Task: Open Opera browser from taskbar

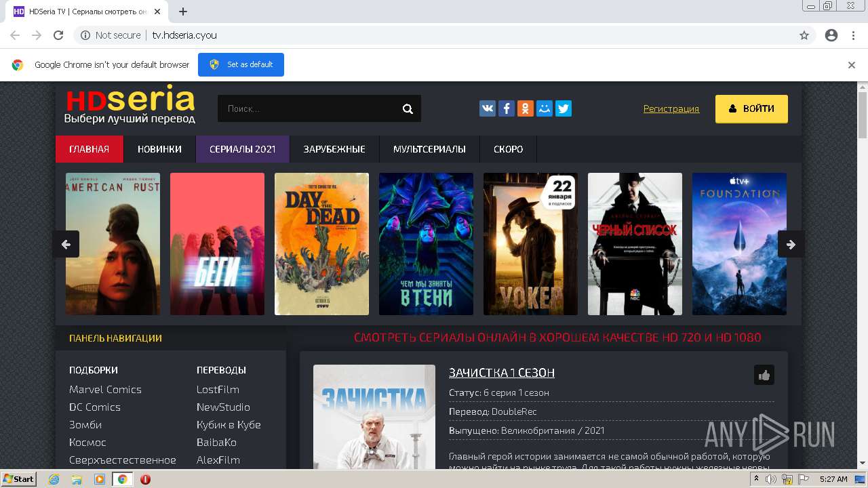Action: (x=145, y=479)
